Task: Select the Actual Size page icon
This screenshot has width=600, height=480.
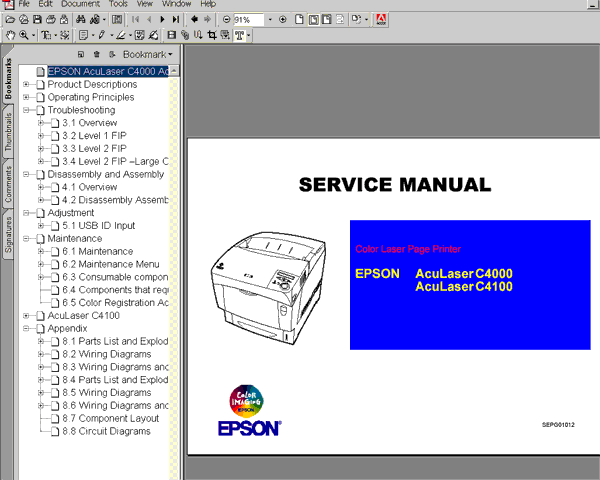Action: tap(299, 20)
